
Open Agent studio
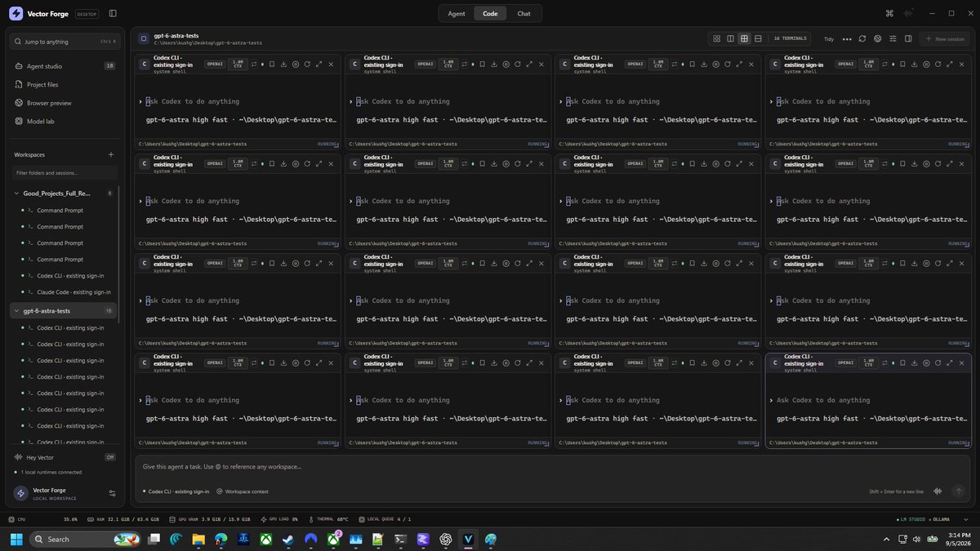click(x=65, y=66)
